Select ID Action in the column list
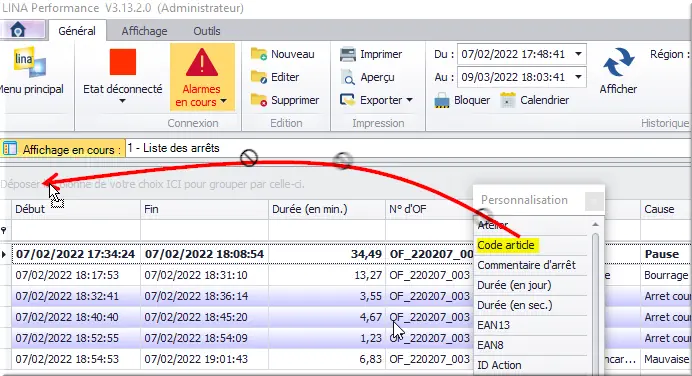The height and width of the screenshot is (376, 692). [x=531, y=365]
